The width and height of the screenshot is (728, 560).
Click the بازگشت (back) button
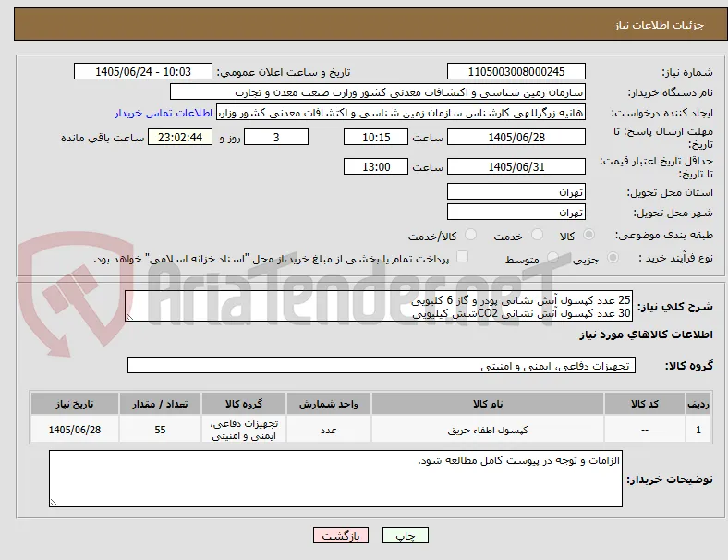(x=341, y=535)
